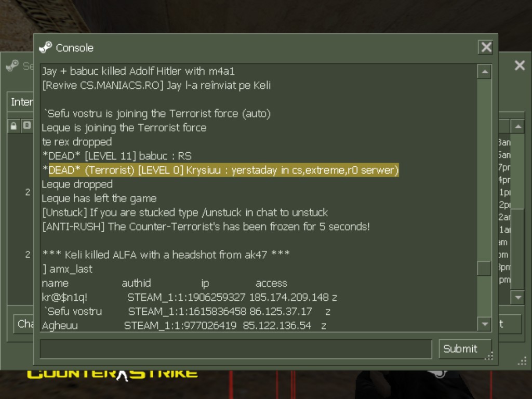Click the console scrollbar down arrow
Screen dimensions: 532x399
[485, 324]
